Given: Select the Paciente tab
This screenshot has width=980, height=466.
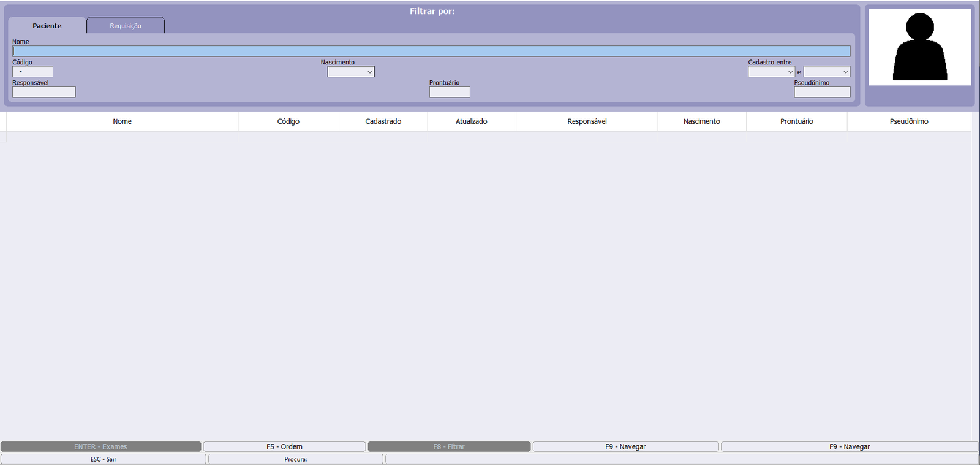Looking at the screenshot, I should coord(47,26).
